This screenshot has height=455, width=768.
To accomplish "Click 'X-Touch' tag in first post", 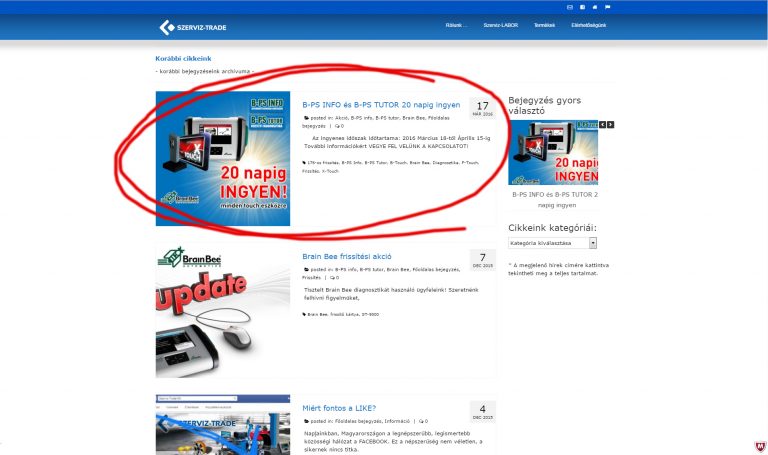I will (330, 171).
